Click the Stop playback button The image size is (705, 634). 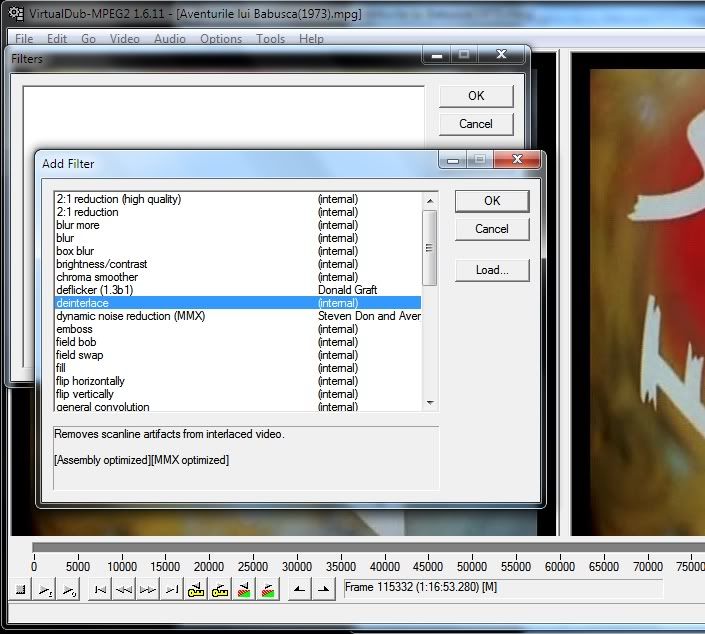pos(20,591)
